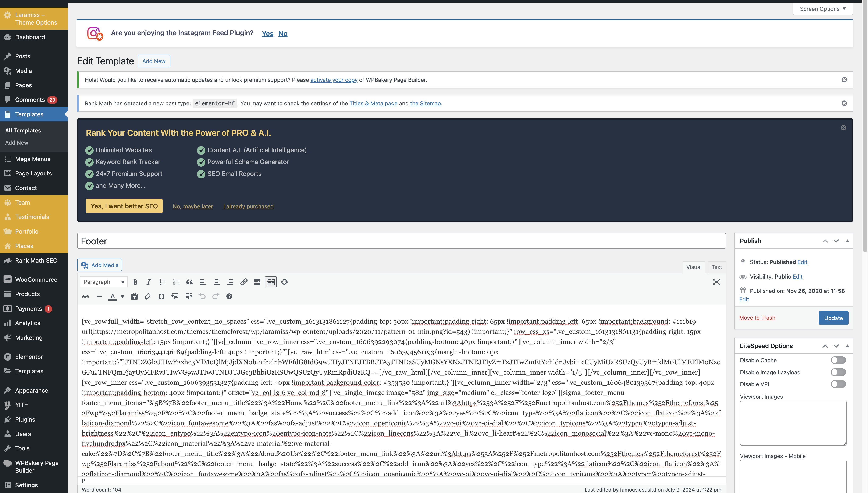Align text left in the editor
Image resolution: width=868 pixels, height=493 pixels.
coord(203,282)
